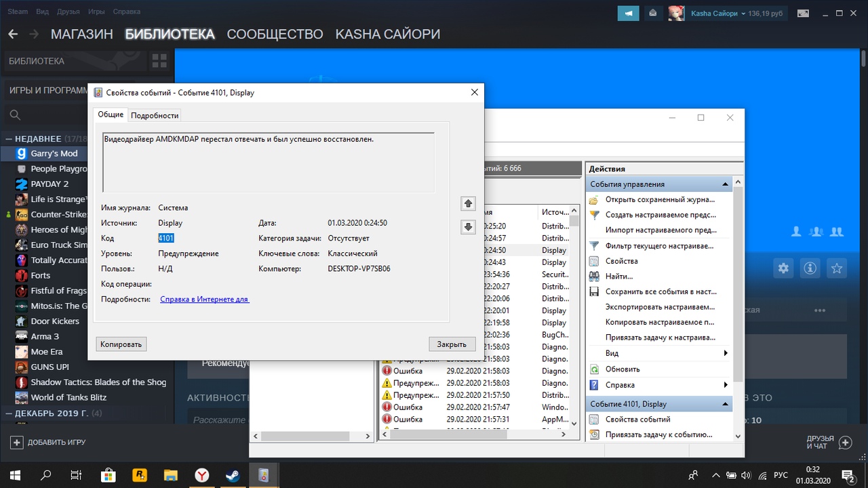Go back with Steam back arrow
Screen dimensions: 868x488
13,35
